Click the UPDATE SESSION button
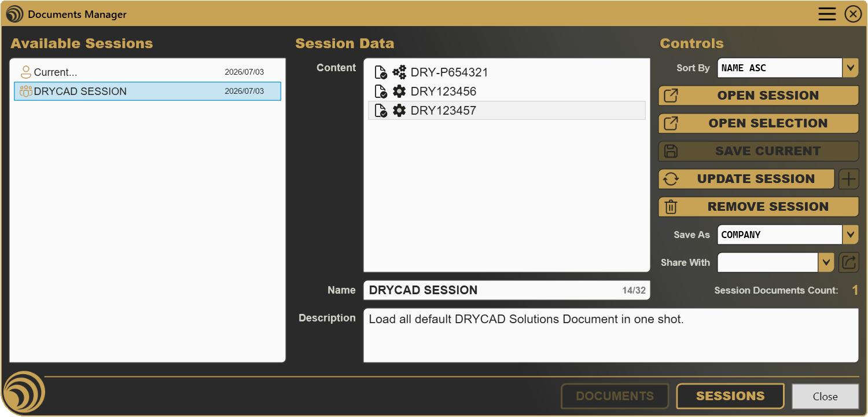Image resolution: width=868 pixels, height=417 pixels. 746,179
